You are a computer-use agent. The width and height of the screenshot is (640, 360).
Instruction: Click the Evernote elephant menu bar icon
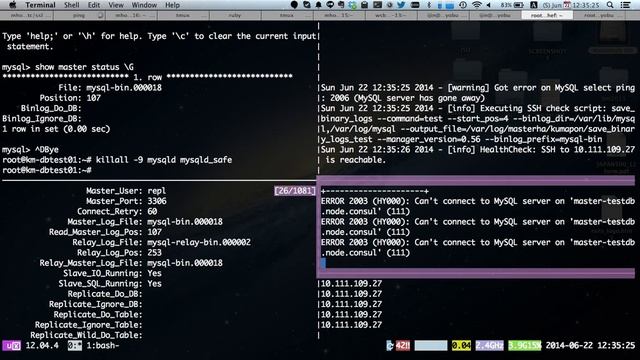[341, 5]
